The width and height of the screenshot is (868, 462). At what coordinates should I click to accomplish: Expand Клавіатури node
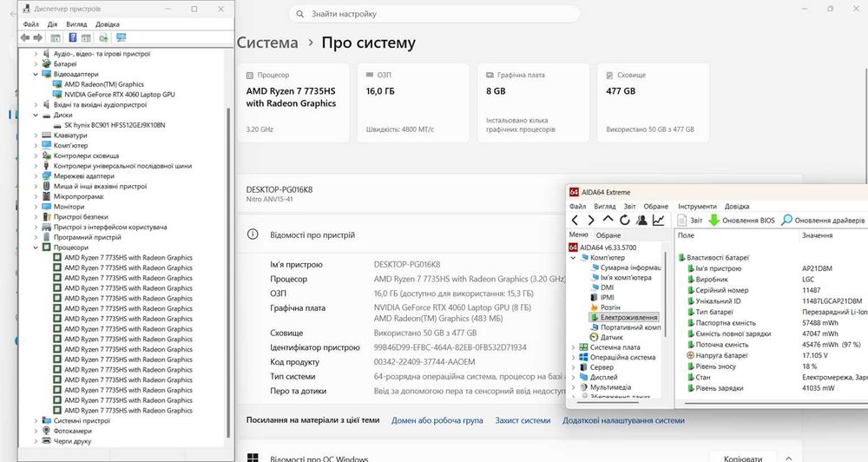(36, 135)
